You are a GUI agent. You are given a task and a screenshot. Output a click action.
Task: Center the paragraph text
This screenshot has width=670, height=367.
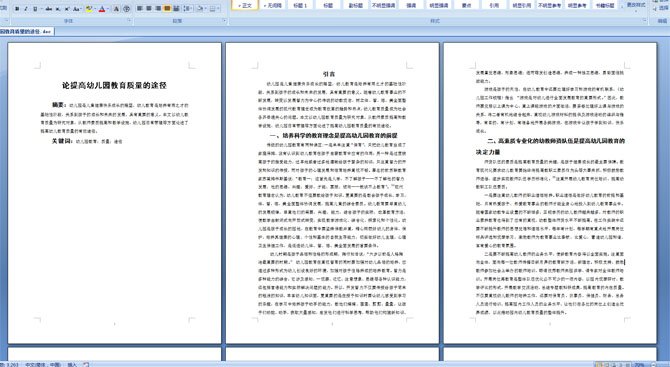149,8
